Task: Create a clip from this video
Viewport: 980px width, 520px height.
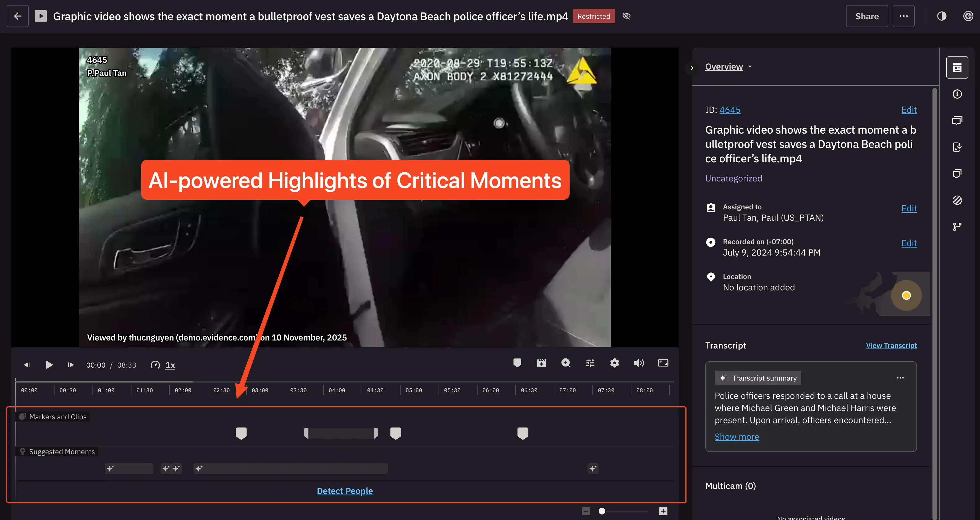Action: [541, 363]
